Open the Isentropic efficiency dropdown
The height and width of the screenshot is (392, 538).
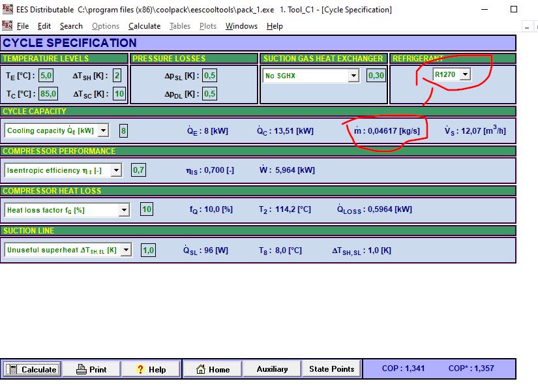[116, 170]
